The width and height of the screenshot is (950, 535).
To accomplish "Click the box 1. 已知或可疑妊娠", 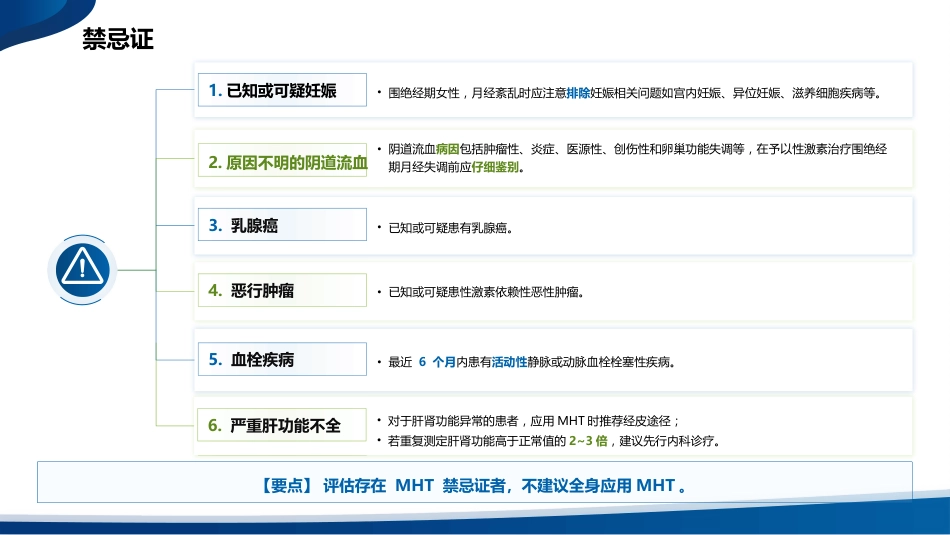I will (x=282, y=90).
